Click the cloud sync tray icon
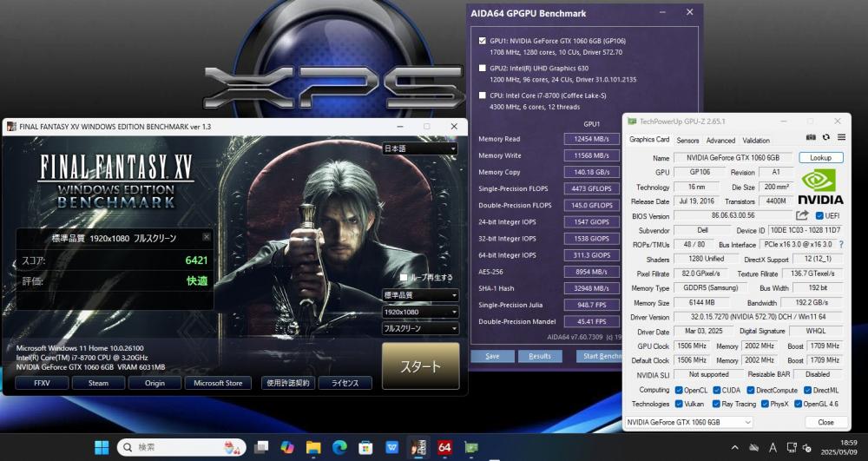This screenshot has height=461, width=868. (753, 448)
